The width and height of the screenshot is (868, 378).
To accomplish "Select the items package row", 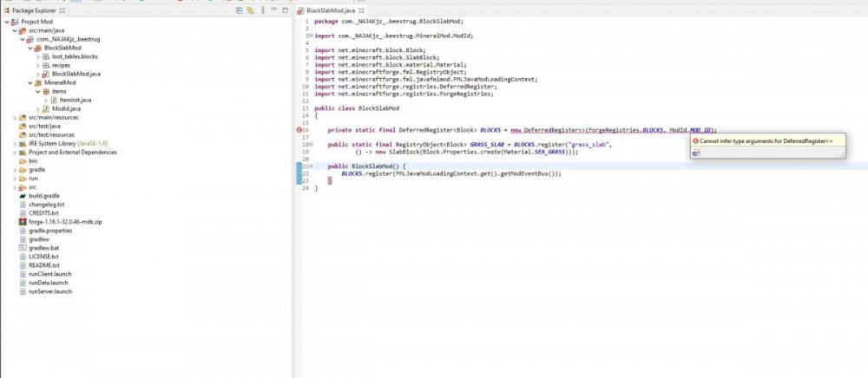I will 59,92.
